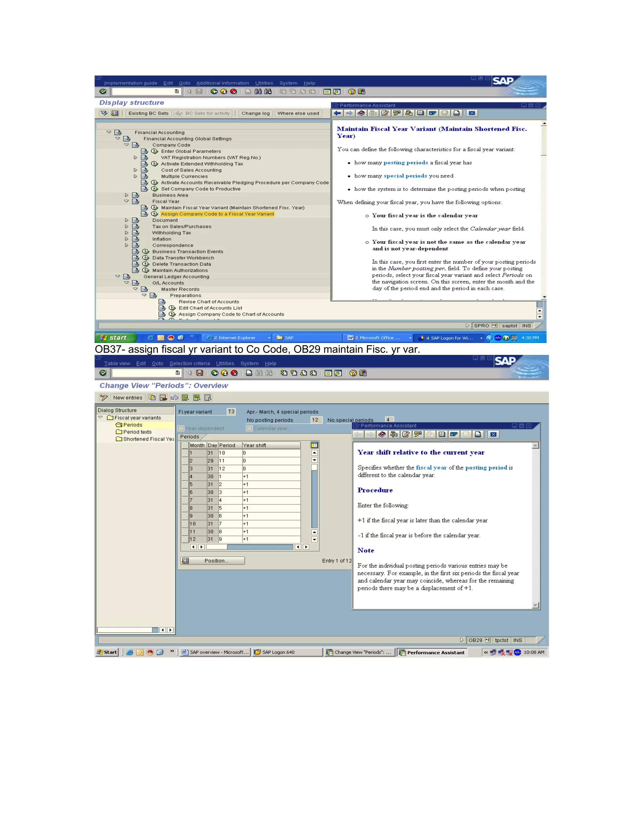Click Copy As icon right of New entries

point(152,398)
